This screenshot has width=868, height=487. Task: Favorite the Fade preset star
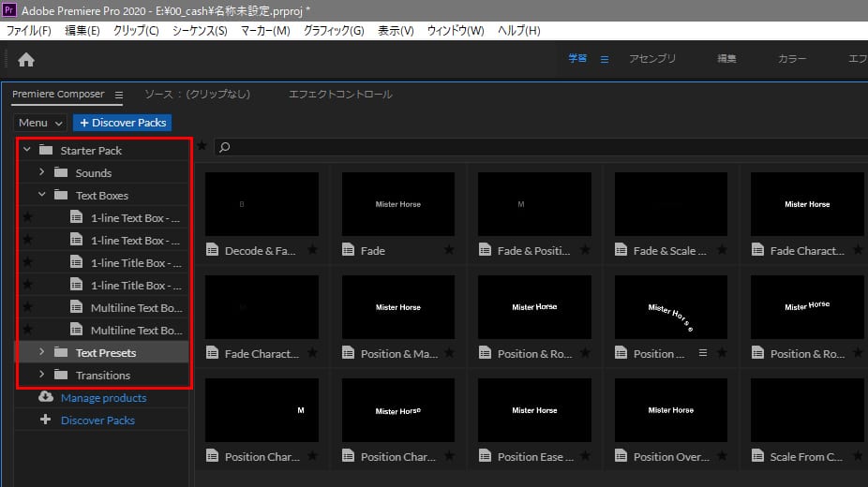449,250
